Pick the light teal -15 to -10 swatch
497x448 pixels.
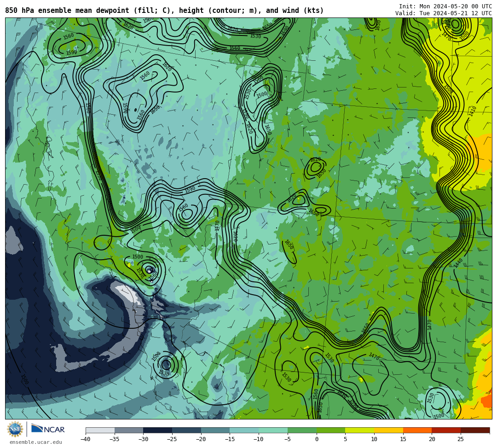(244, 430)
